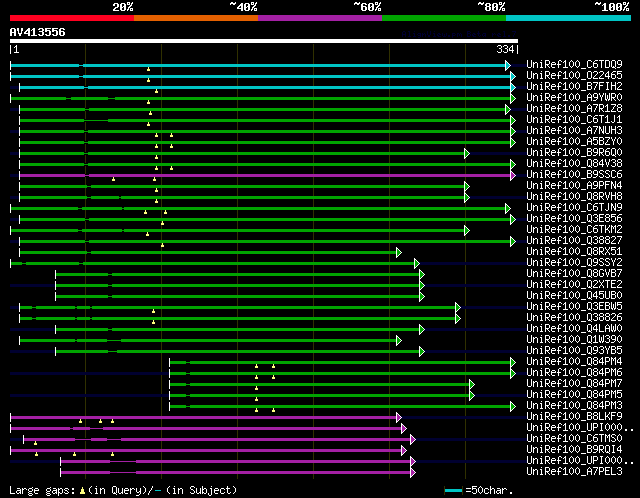640x498 pixels.
Task: Click the red 20% identity legend segment
Action: tap(71, 18)
